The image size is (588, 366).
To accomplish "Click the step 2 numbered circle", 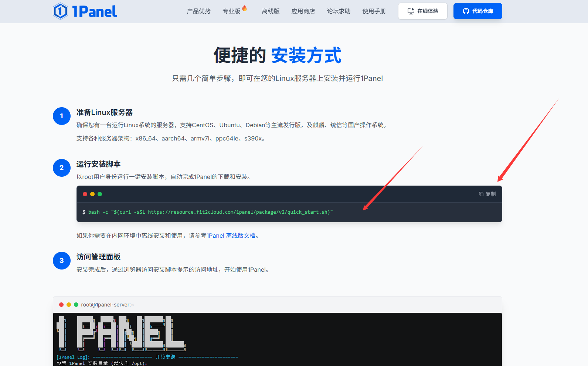I will tap(62, 168).
